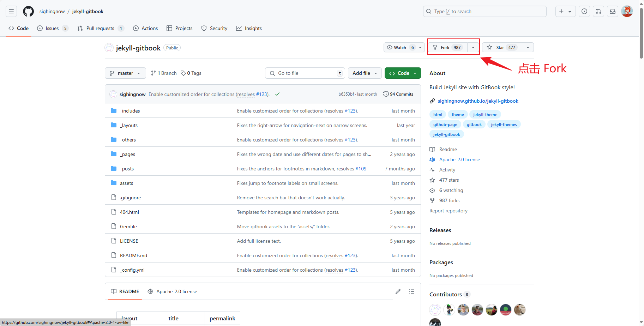Screen dimensions: 644x326
Task: Open the Pull requests tab
Action: click(101, 28)
